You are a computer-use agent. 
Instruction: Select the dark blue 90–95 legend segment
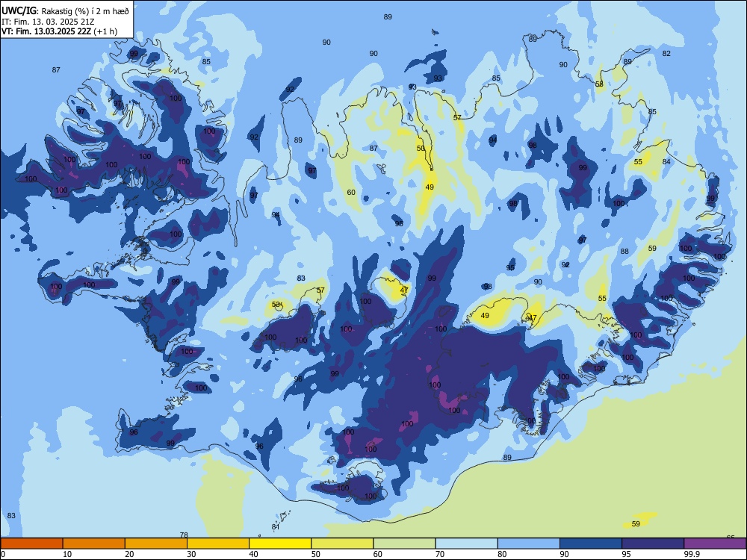click(591, 544)
